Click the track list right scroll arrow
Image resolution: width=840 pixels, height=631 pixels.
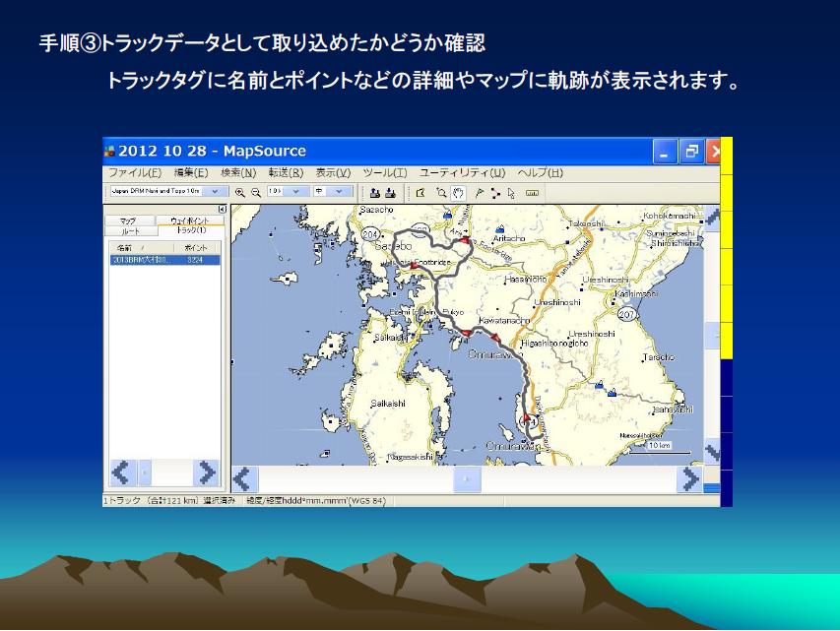[x=206, y=473]
